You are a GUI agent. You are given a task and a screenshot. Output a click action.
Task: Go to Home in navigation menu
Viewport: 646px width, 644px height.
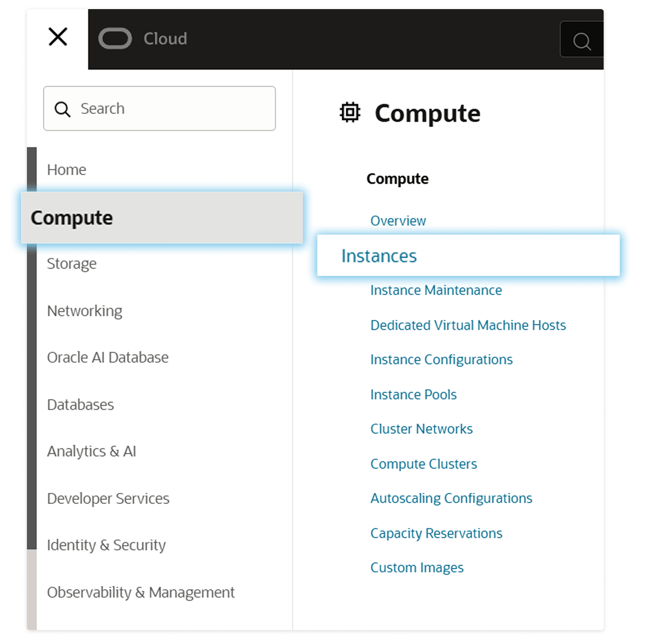pyautogui.click(x=67, y=170)
